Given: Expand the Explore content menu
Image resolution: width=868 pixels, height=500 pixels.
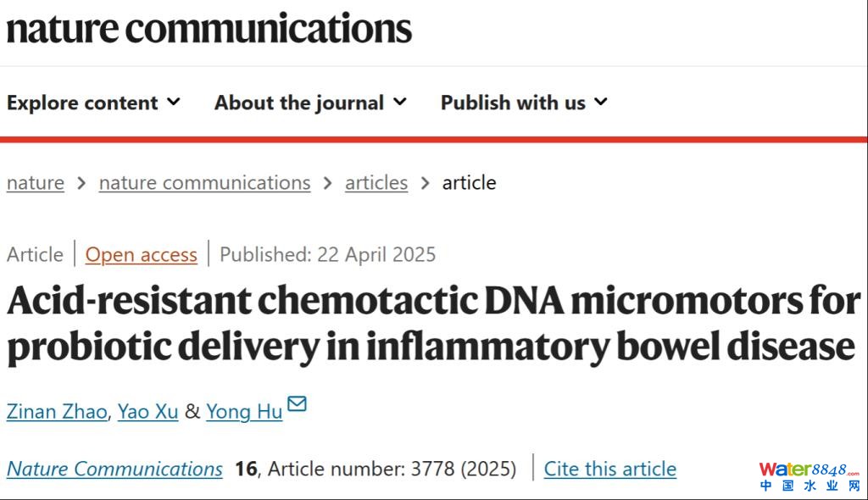Looking at the screenshot, I should (93, 103).
